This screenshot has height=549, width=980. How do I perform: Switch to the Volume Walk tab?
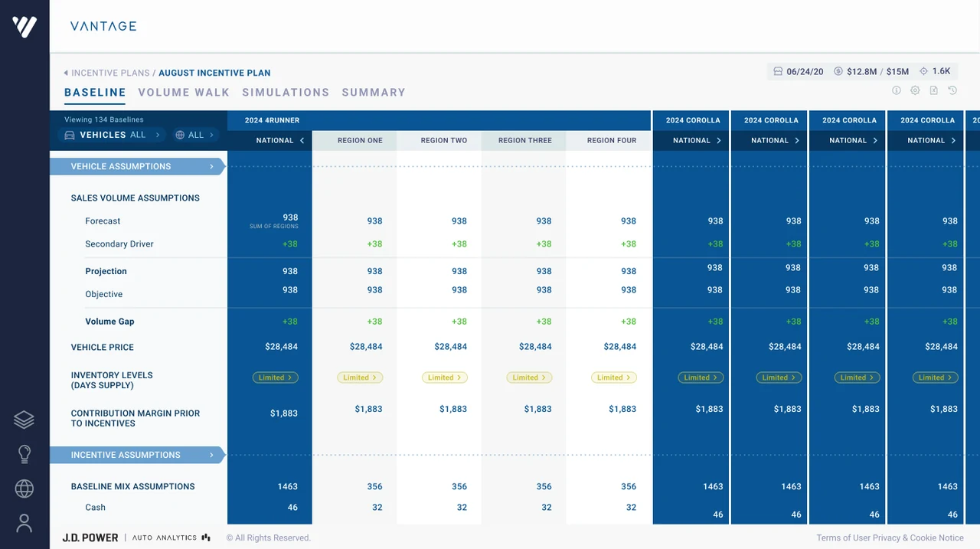[184, 93]
